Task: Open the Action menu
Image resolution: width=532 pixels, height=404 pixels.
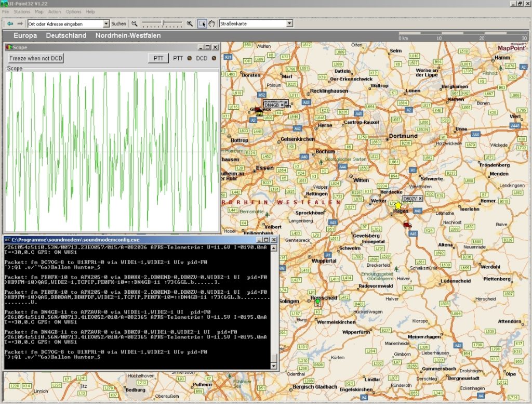Action: click(54, 11)
